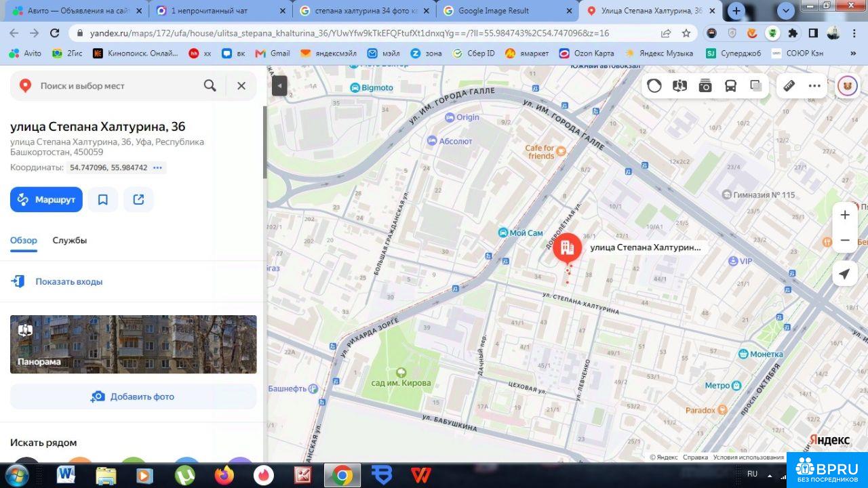
Task: Open the 'Яндекс Музыка' bookmark
Action: pos(659,54)
